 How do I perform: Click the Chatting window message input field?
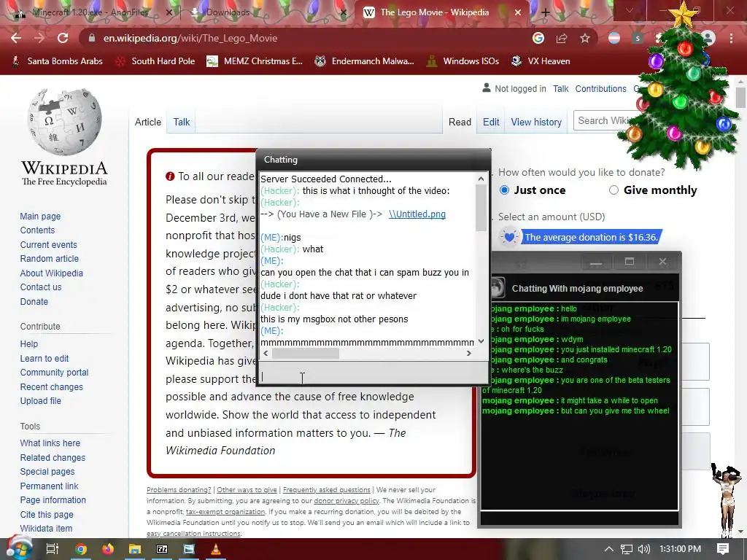[x=373, y=373]
